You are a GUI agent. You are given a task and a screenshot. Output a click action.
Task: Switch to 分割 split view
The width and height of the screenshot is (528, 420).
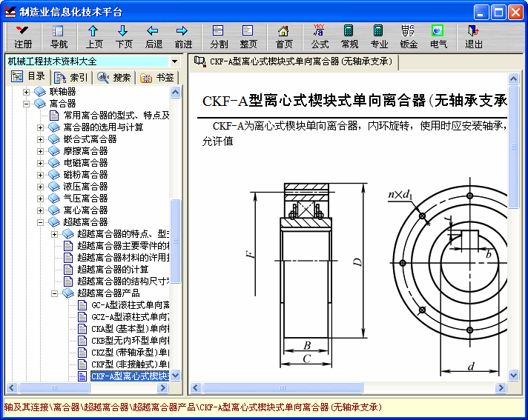click(x=219, y=36)
